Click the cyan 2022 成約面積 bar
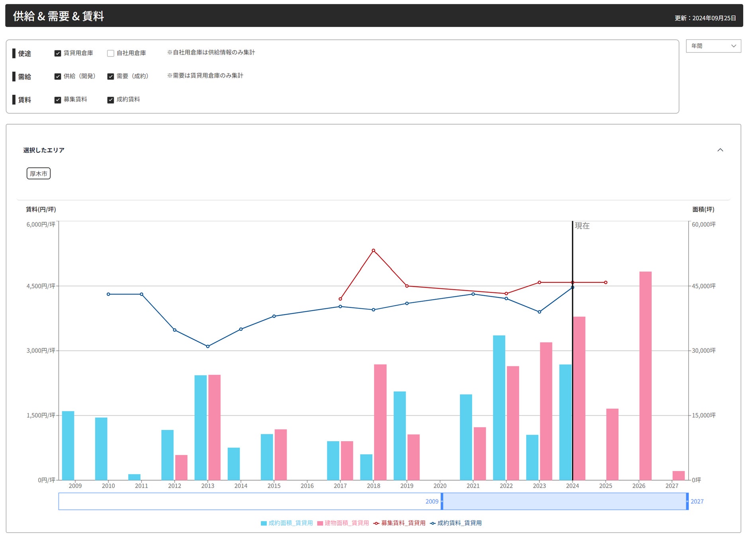Image resolution: width=756 pixels, height=537 pixels. [x=499, y=408]
